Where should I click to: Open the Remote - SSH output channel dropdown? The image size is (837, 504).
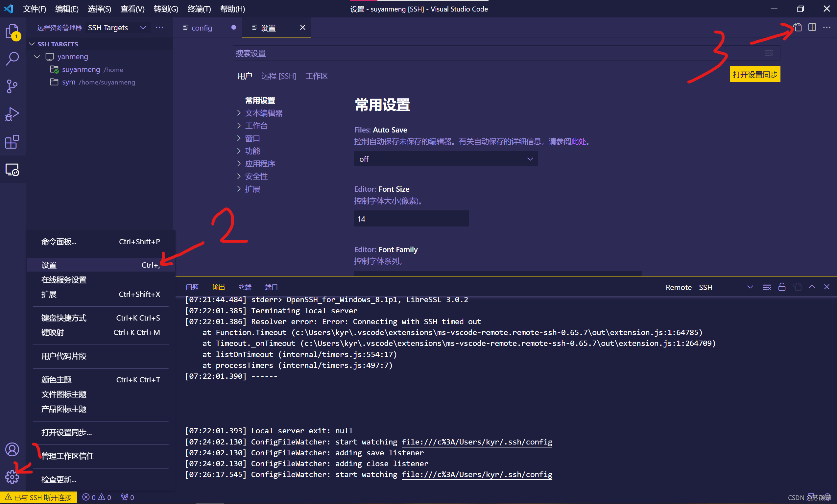709,287
